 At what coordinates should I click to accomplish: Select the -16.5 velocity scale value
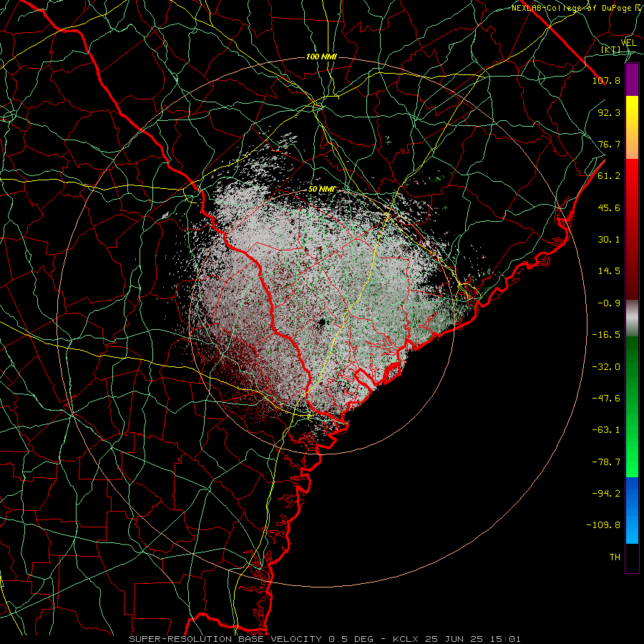pos(606,335)
